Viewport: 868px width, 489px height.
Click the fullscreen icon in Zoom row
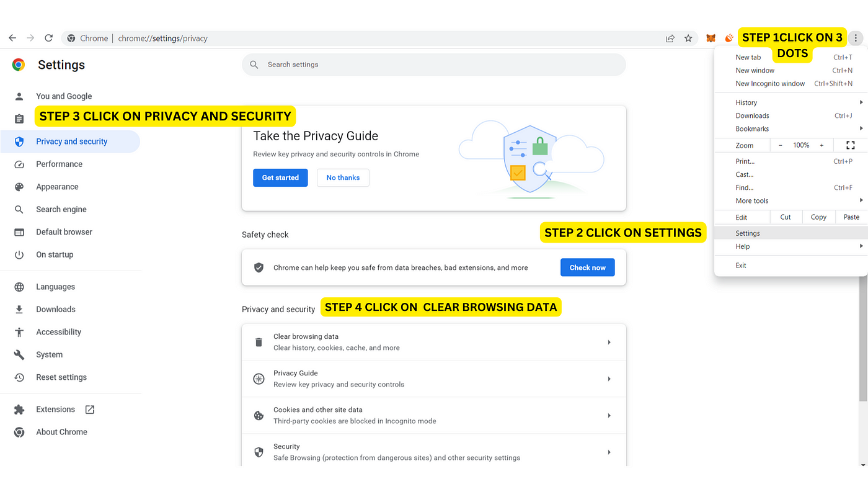[850, 145]
